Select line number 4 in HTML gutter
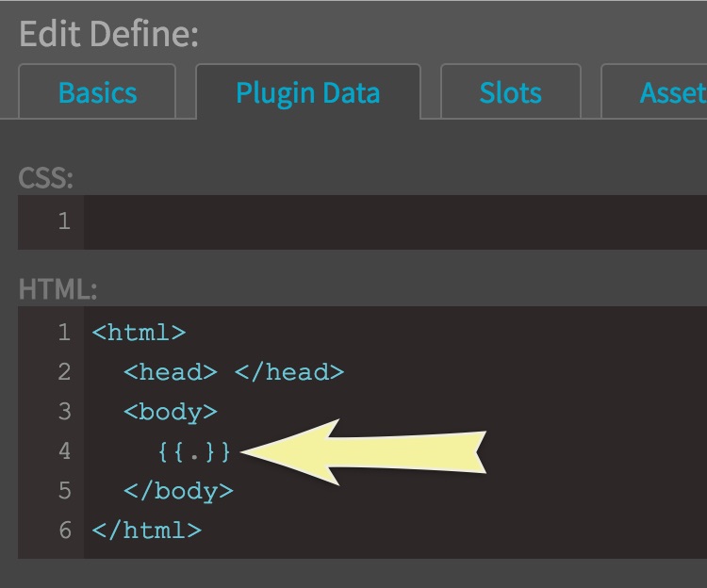The height and width of the screenshot is (588, 707). point(64,451)
